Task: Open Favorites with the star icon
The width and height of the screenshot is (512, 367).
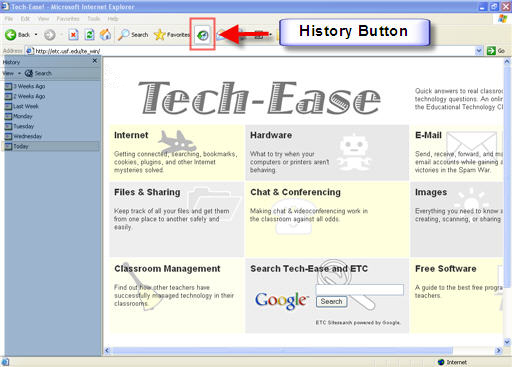Action: (x=171, y=35)
